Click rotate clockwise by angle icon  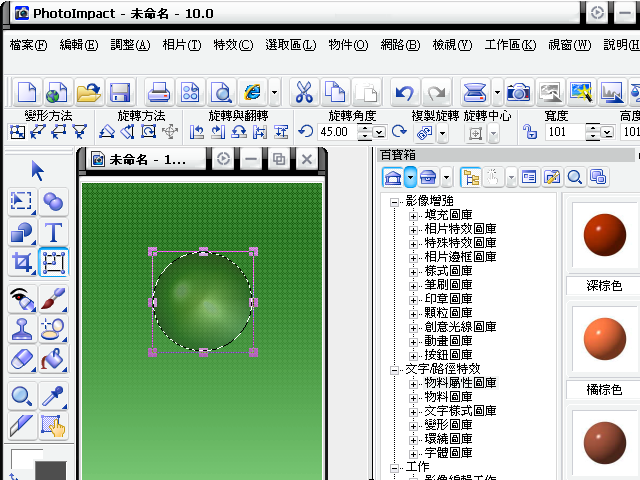(399, 132)
